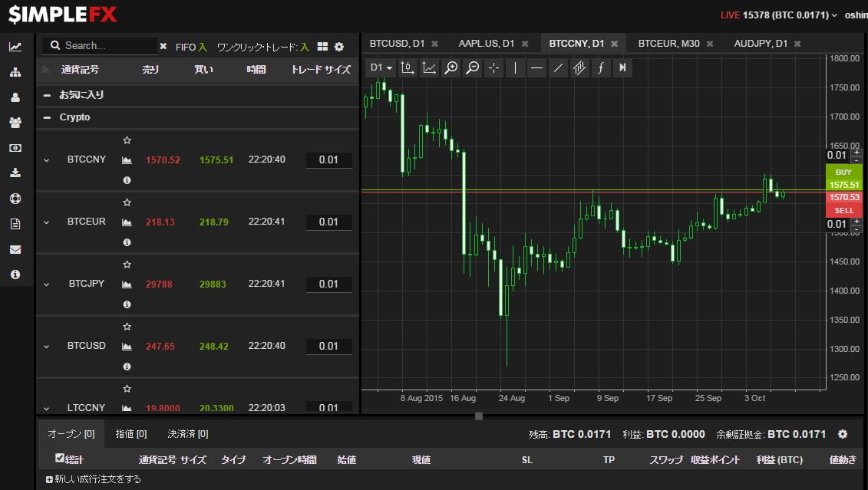Open the deposit download icon in sidebar

point(15,173)
